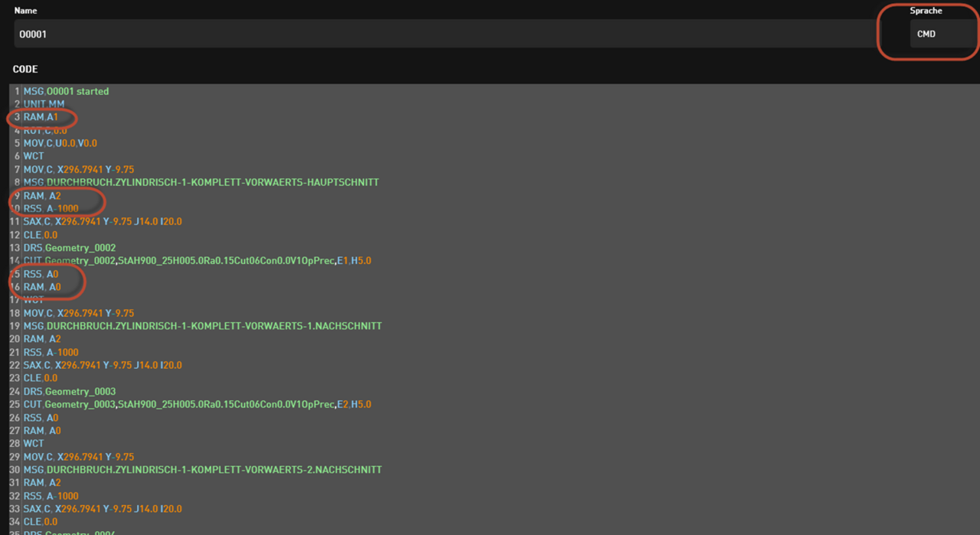This screenshot has height=535, width=980.
Task: Click RAM, A0 on line 16
Action: 42,287
